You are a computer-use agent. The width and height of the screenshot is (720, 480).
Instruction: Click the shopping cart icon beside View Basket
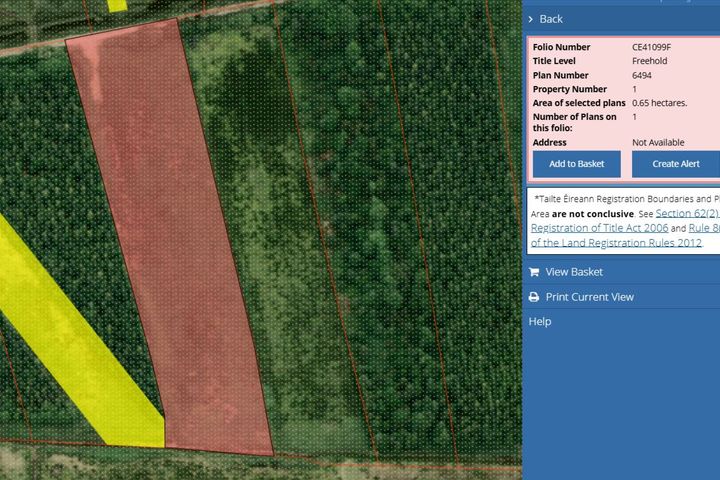click(x=534, y=272)
